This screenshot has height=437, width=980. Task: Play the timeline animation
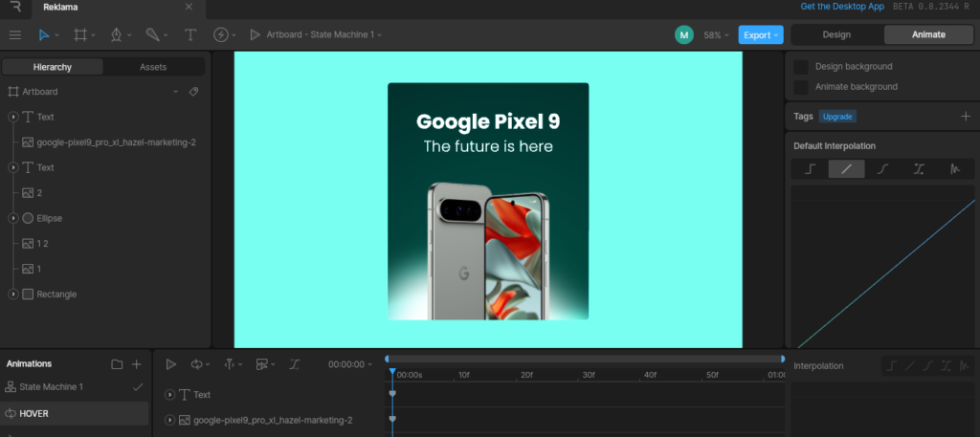[x=170, y=364]
